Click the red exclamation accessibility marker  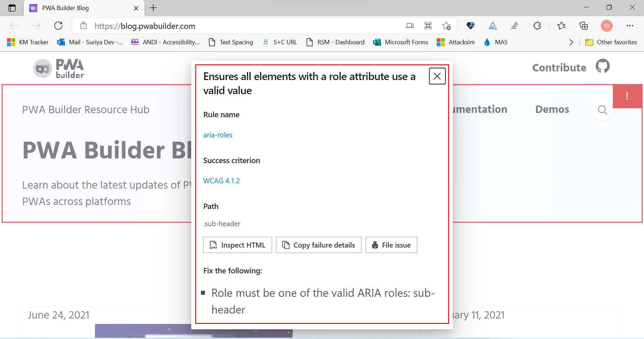coord(627,96)
